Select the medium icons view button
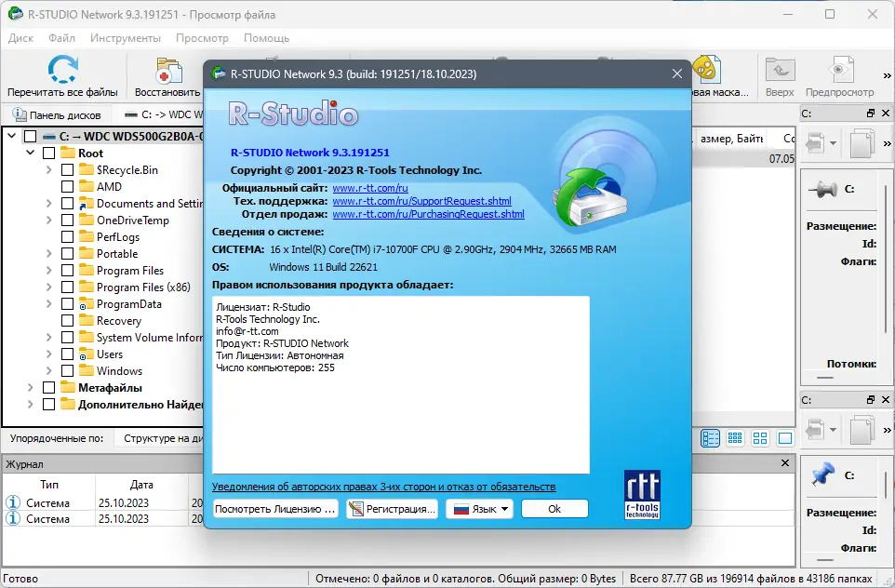Image resolution: width=895 pixels, height=588 pixels. (x=760, y=438)
